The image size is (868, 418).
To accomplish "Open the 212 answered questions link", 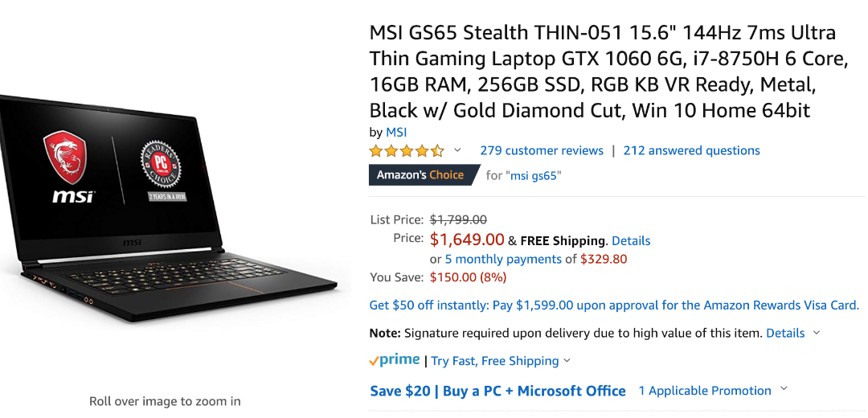I will coord(691,150).
